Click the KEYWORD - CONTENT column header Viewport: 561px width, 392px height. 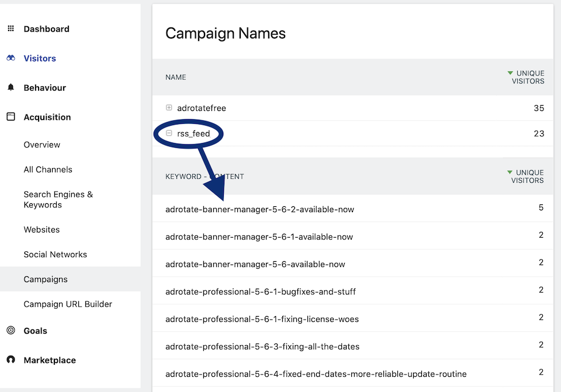[x=205, y=176]
